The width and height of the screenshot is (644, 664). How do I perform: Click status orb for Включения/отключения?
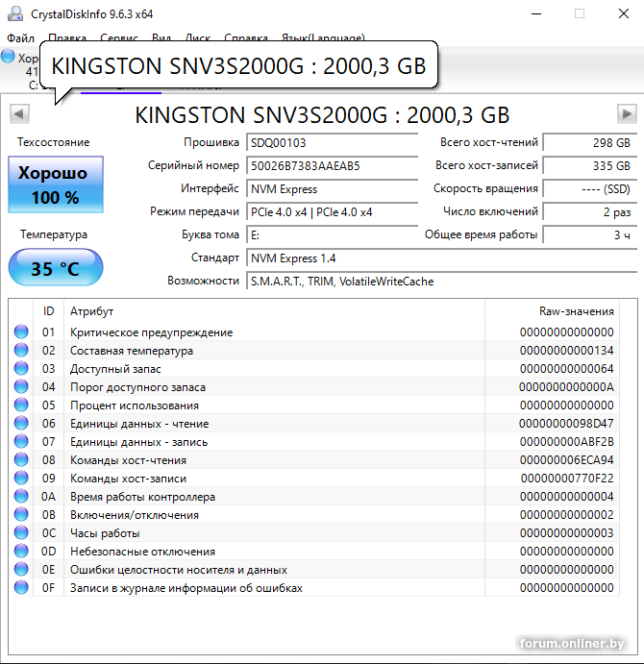point(21,514)
